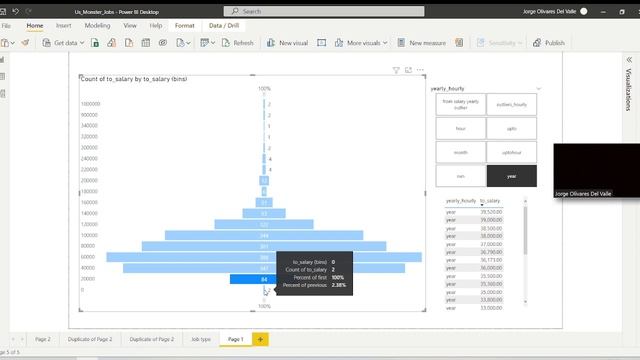Click the Save icon in title bar
640x360 pixels.
[3, 11]
